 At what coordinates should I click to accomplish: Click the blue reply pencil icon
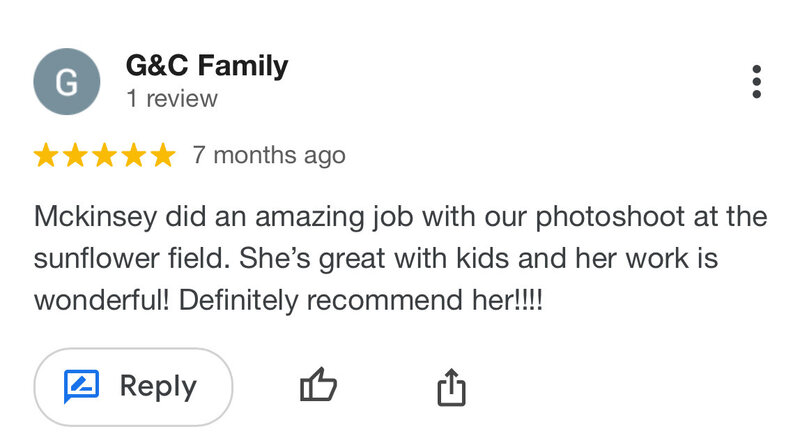(81, 386)
